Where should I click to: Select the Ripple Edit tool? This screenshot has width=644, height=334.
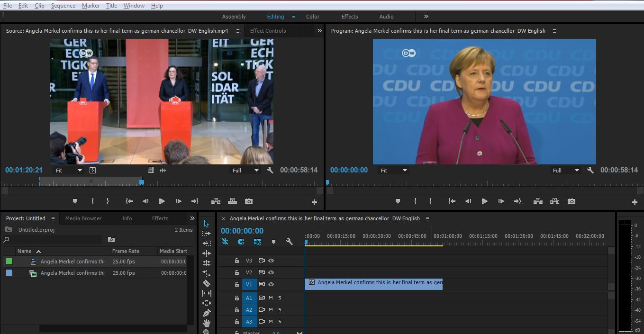click(x=206, y=253)
